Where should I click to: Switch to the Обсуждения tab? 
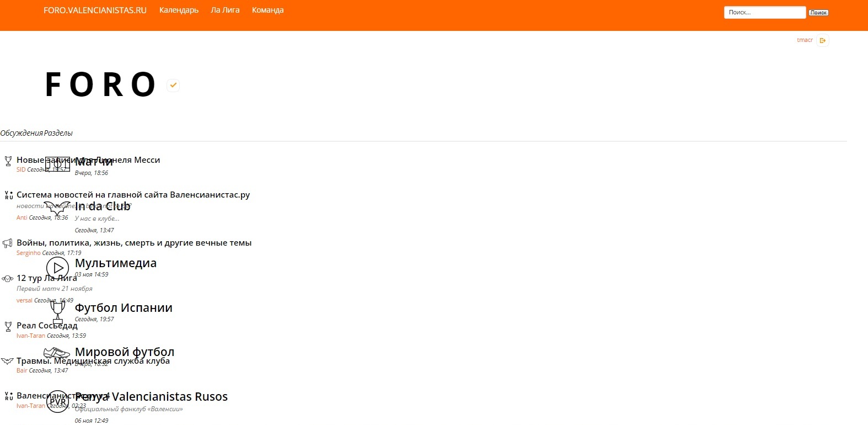(21, 133)
